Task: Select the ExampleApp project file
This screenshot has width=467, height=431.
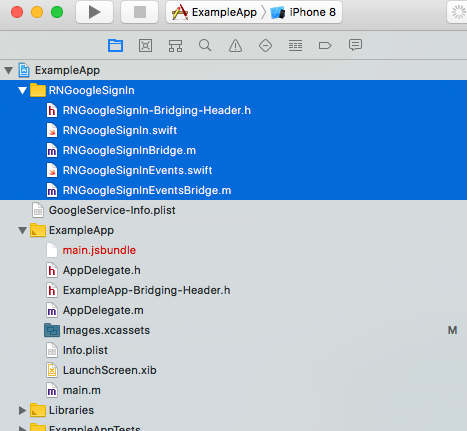Action: (233, 70)
